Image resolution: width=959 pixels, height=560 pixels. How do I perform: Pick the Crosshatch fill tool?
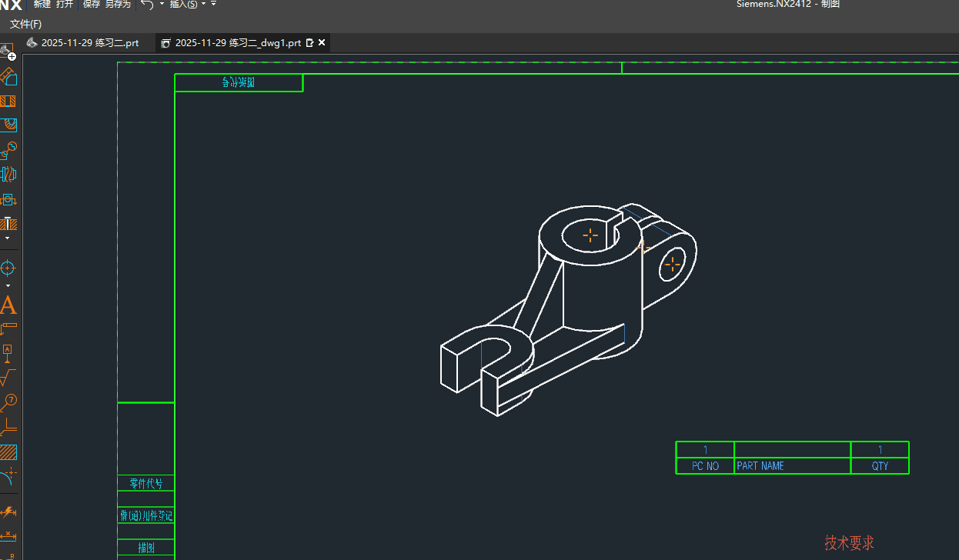(8, 452)
